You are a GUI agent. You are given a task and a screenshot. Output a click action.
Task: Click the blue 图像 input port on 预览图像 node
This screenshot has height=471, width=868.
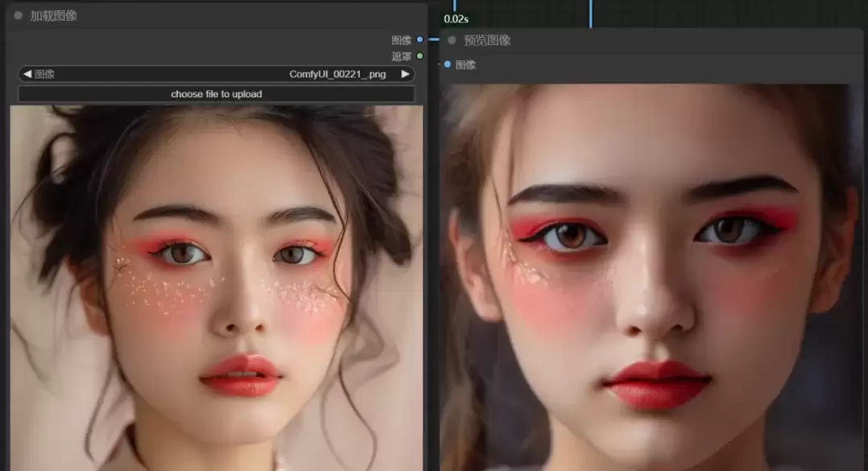pyautogui.click(x=448, y=64)
